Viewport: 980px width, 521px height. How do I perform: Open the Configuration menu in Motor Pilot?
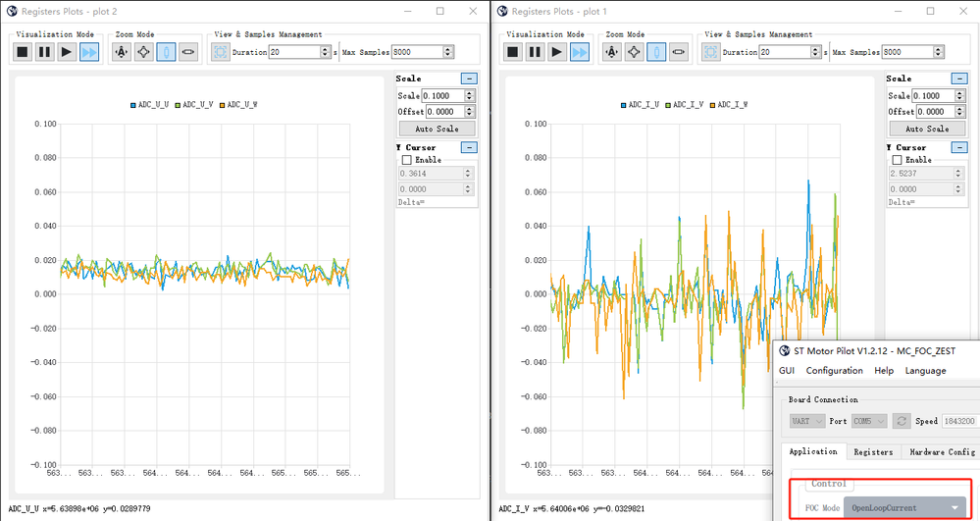(x=834, y=371)
